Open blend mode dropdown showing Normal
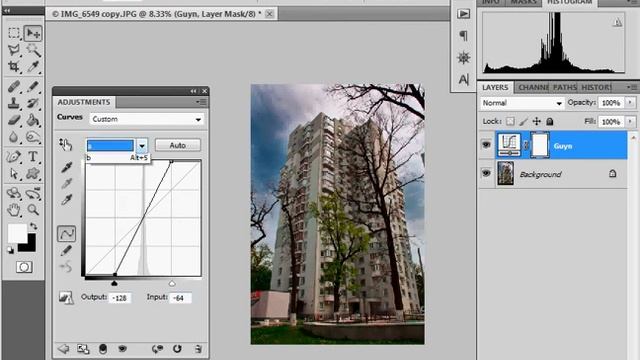640x360 pixels. click(522, 103)
